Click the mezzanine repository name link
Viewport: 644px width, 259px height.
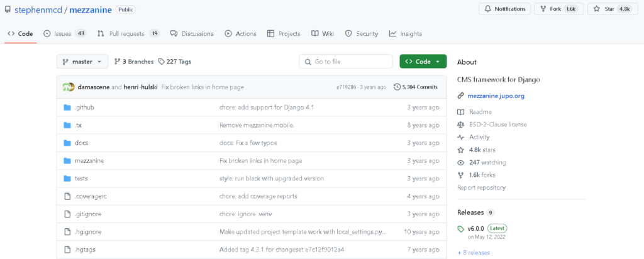click(91, 10)
